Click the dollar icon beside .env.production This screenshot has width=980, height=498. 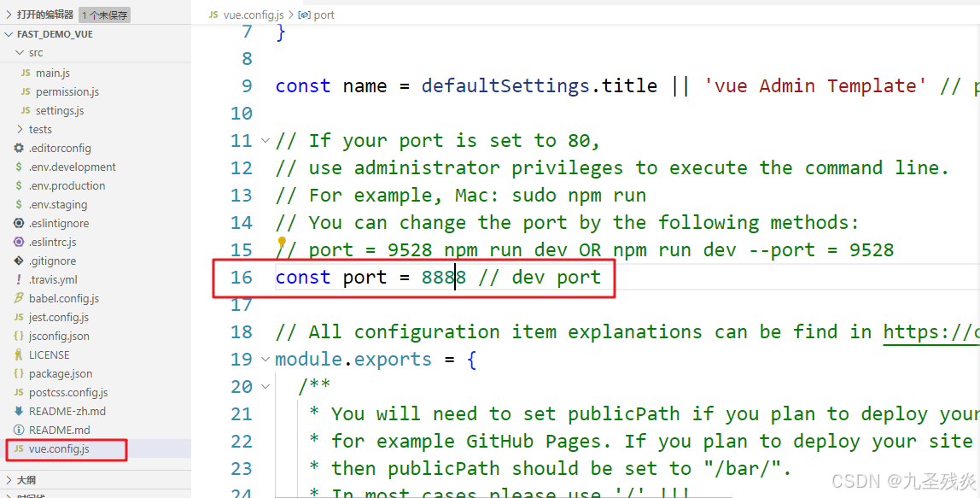point(19,185)
